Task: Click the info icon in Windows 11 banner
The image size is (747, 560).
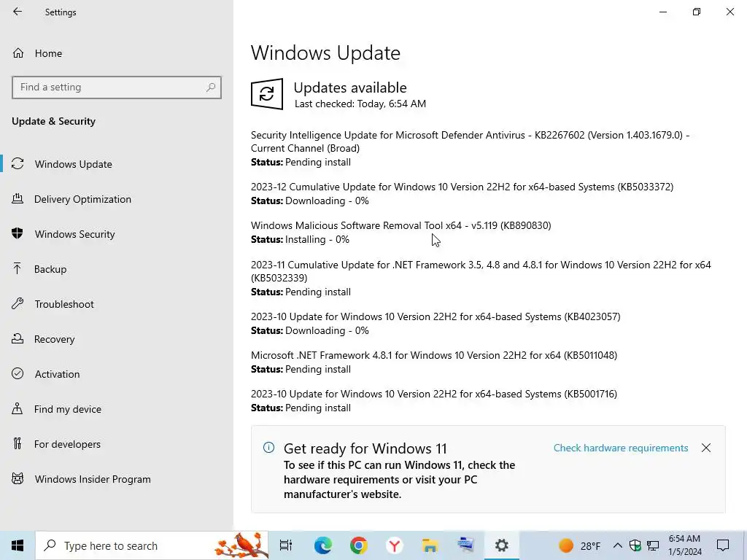Action: [268, 448]
